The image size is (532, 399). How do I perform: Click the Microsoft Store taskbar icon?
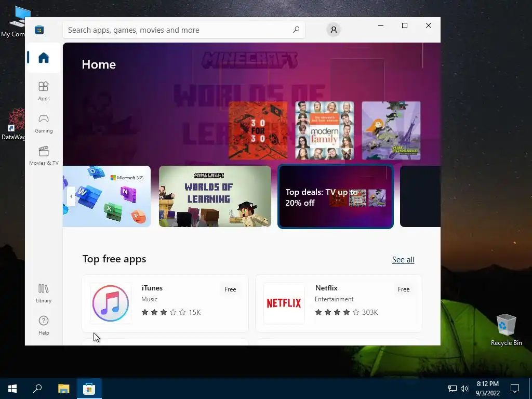pyautogui.click(x=89, y=389)
